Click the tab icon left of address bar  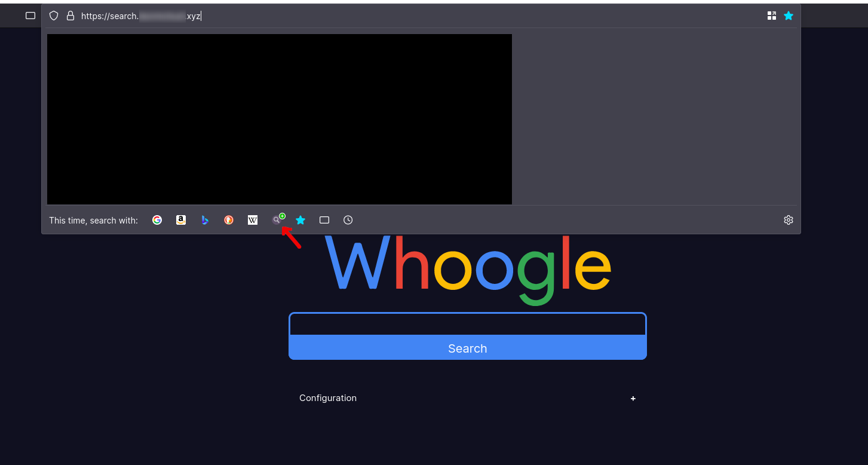[x=30, y=16]
